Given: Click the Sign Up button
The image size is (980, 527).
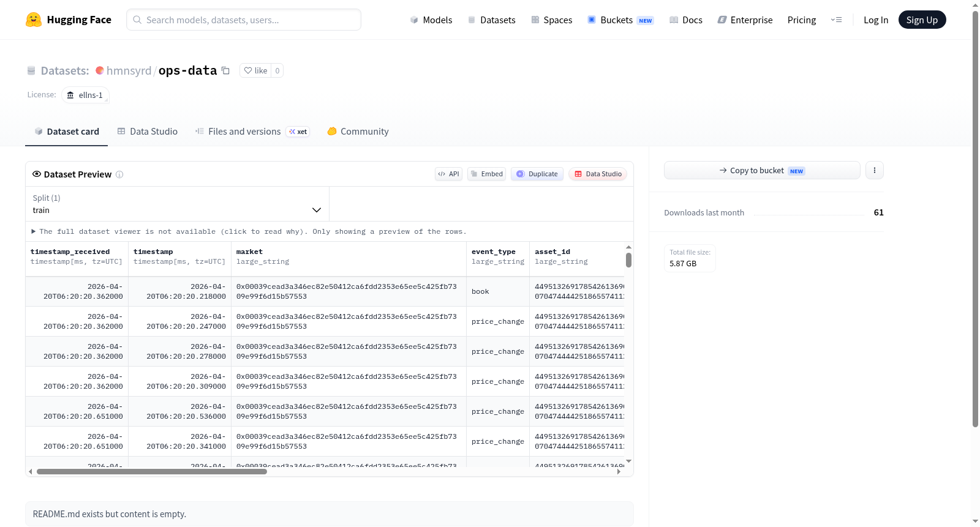Looking at the screenshot, I should pyautogui.click(x=922, y=20).
